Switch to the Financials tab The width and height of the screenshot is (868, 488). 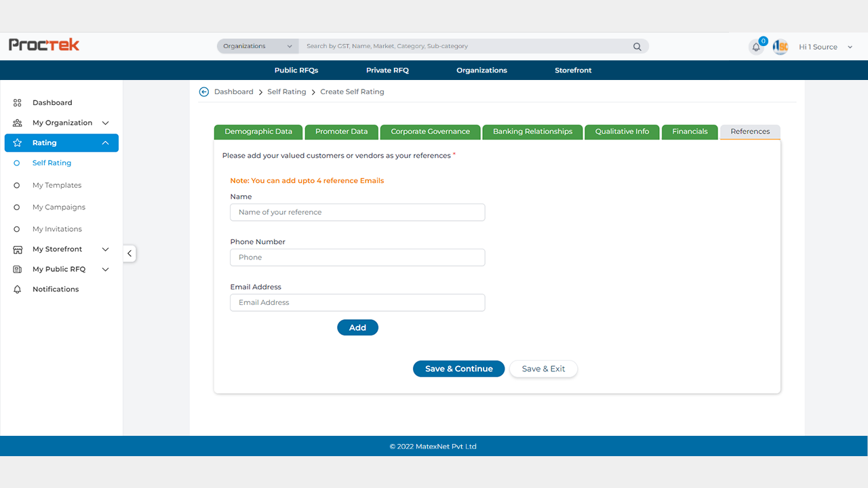(x=690, y=131)
